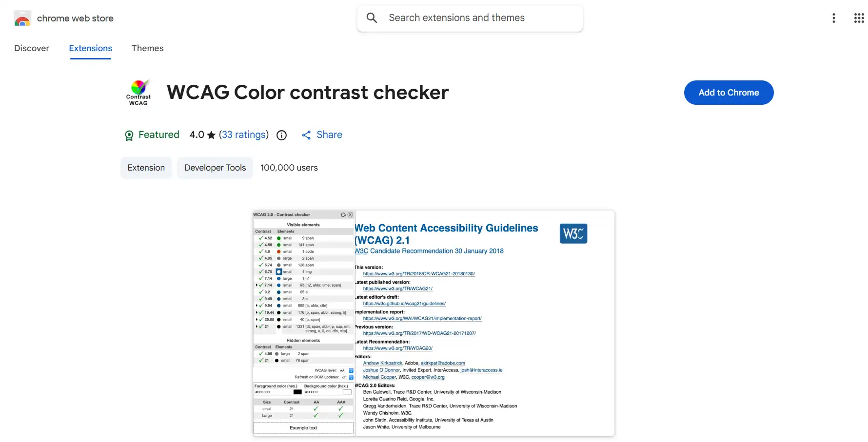
Task: Click the refresh icon in the Contrast checker header
Action: pyautogui.click(x=343, y=214)
